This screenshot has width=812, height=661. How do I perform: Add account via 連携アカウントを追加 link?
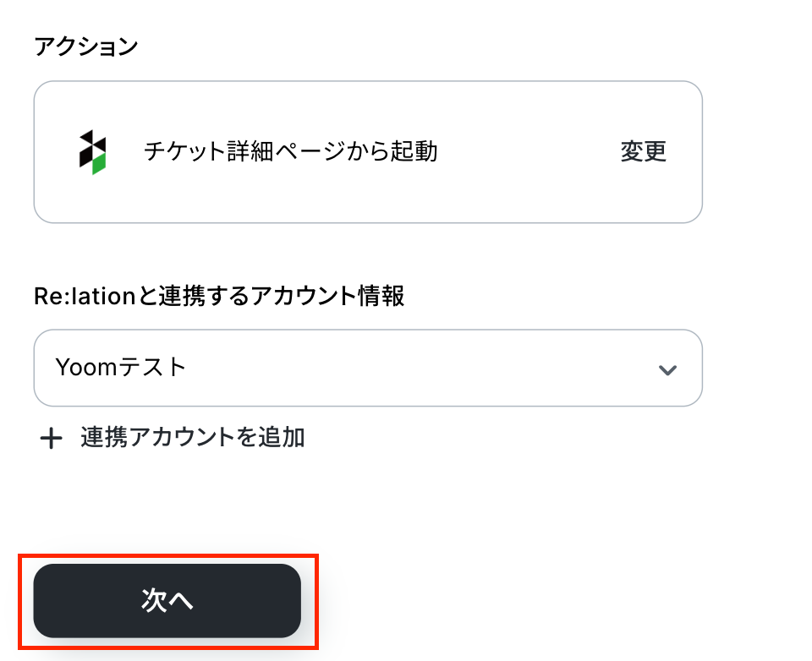coord(193,438)
